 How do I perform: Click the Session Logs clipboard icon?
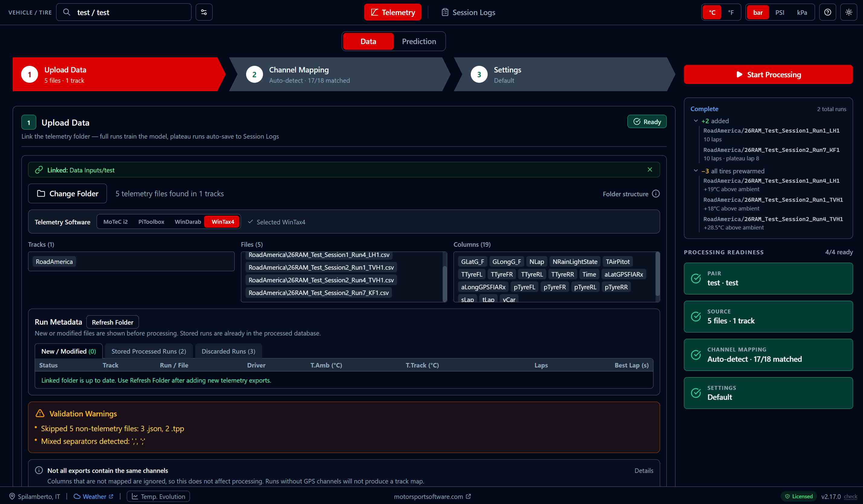click(445, 12)
